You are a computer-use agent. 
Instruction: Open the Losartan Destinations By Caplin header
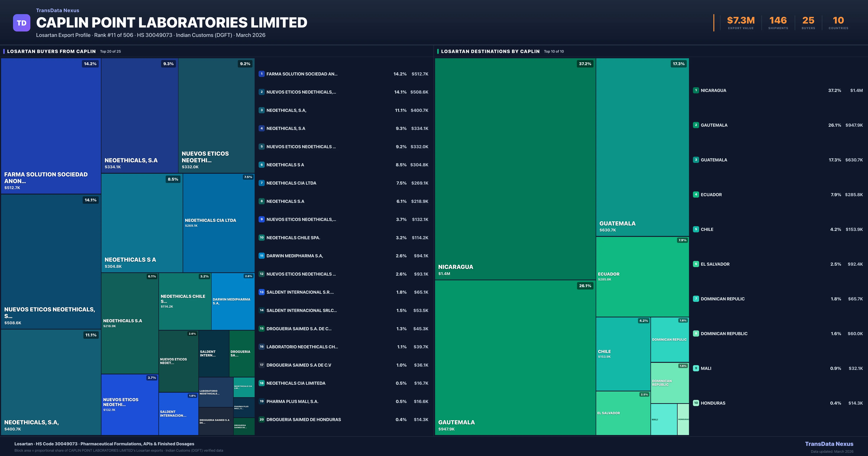coord(490,51)
